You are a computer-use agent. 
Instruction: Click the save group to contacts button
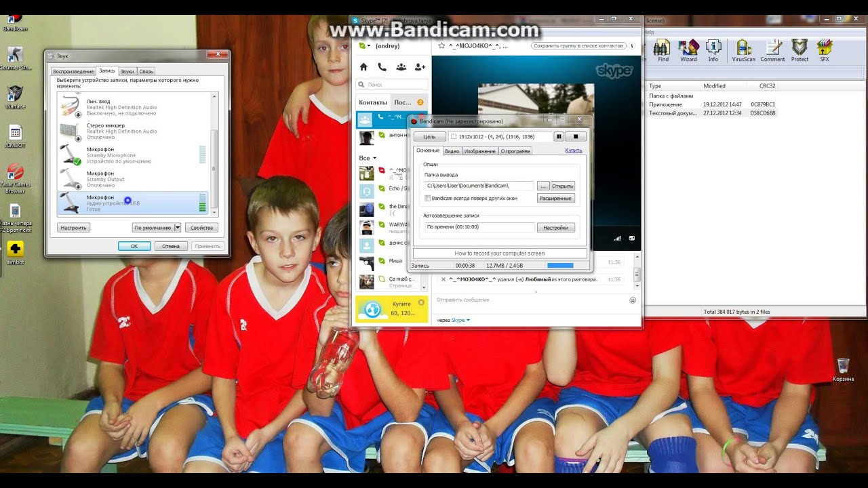pos(578,46)
